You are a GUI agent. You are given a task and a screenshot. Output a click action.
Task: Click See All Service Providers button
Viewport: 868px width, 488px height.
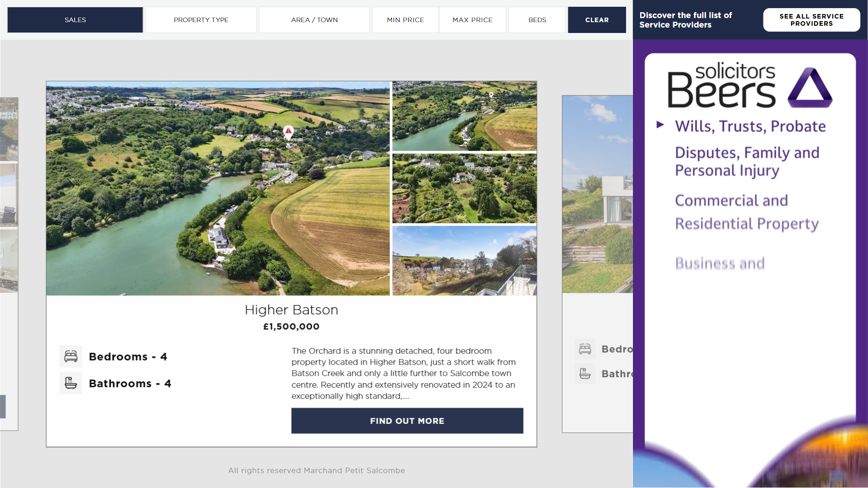[811, 20]
